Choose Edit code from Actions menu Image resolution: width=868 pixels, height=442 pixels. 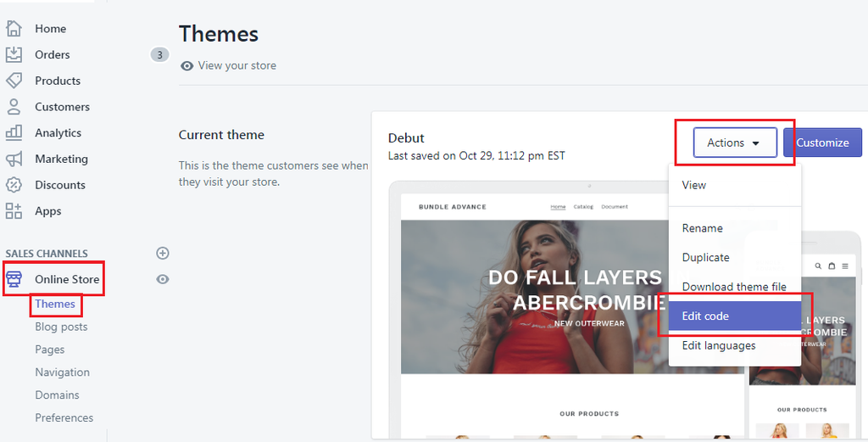coord(735,316)
